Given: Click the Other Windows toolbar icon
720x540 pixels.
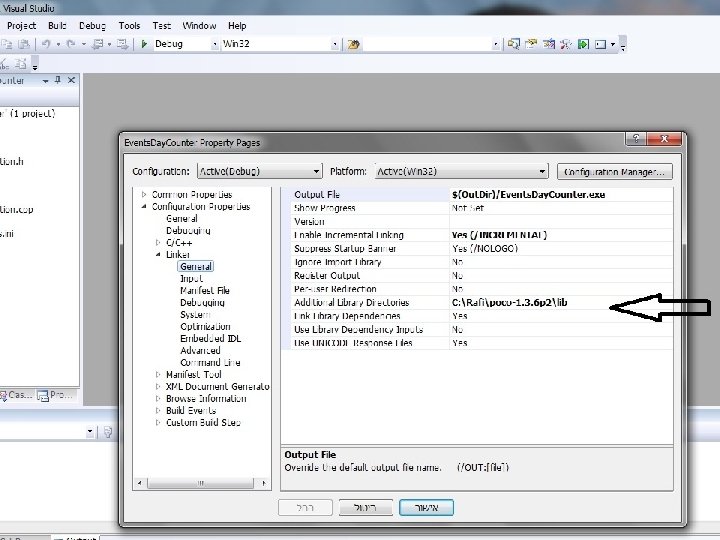Looking at the screenshot, I should tap(601, 44).
